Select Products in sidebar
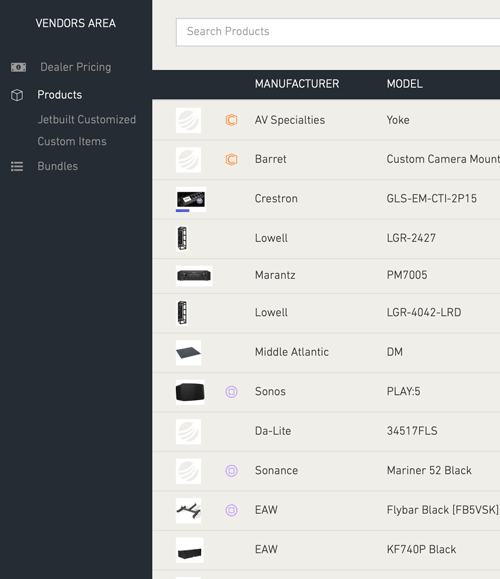The image size is (500, 579). pyautogui.click(x=59, y=95)
